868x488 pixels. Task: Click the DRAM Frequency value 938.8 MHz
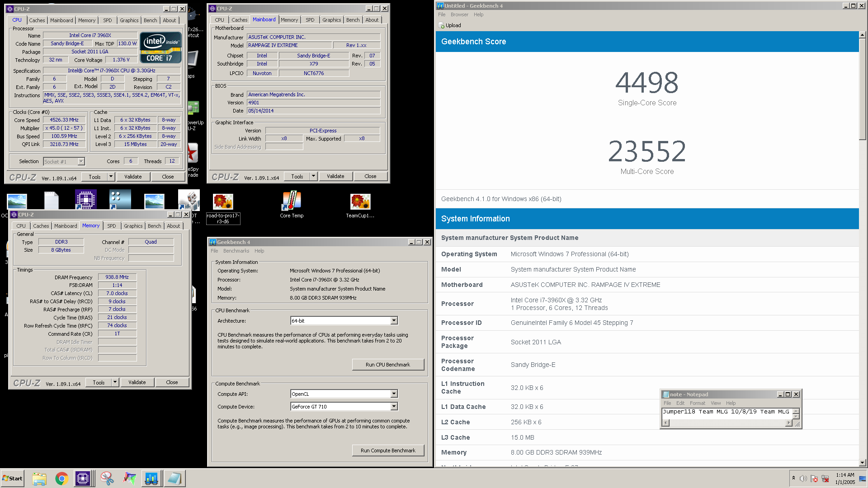117,277
